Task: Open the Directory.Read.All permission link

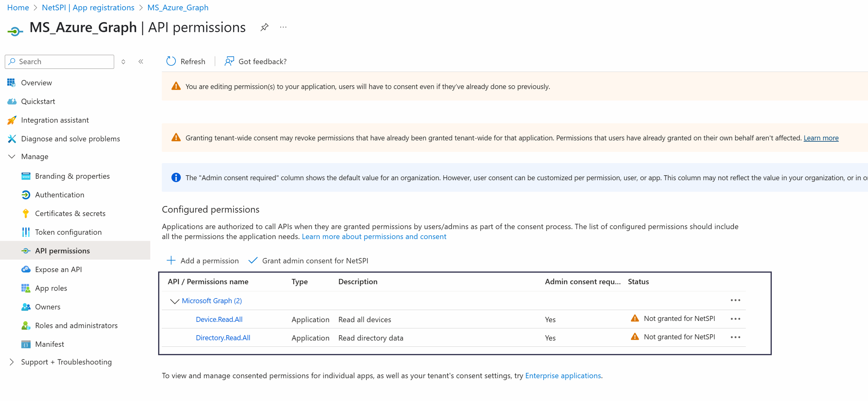Action: click(223, 338)
